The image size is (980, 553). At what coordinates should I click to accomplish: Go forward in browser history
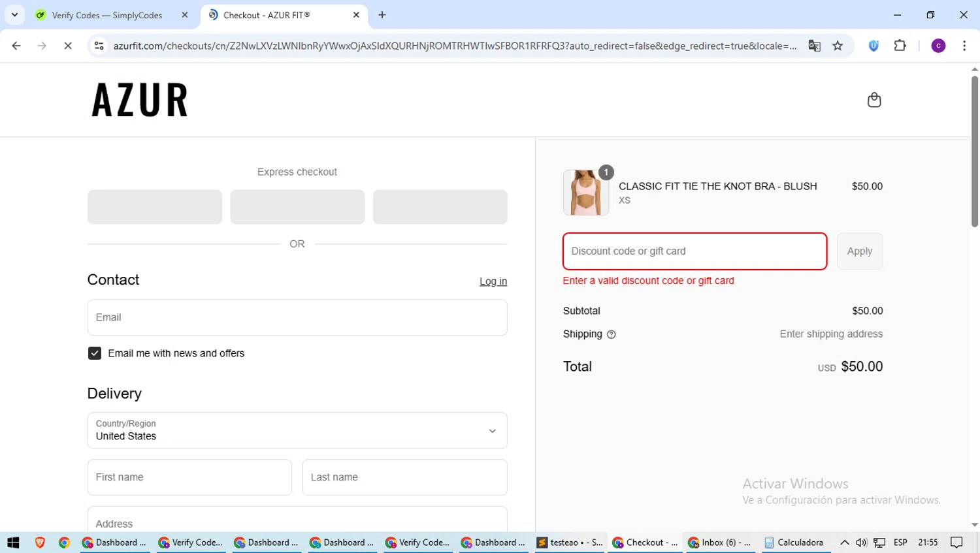tap(42, 46)
